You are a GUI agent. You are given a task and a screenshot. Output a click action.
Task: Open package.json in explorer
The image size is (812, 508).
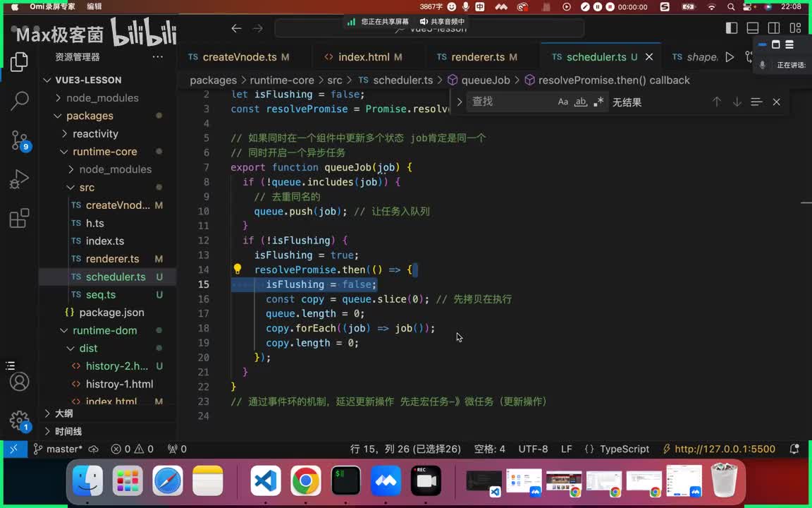111,313
